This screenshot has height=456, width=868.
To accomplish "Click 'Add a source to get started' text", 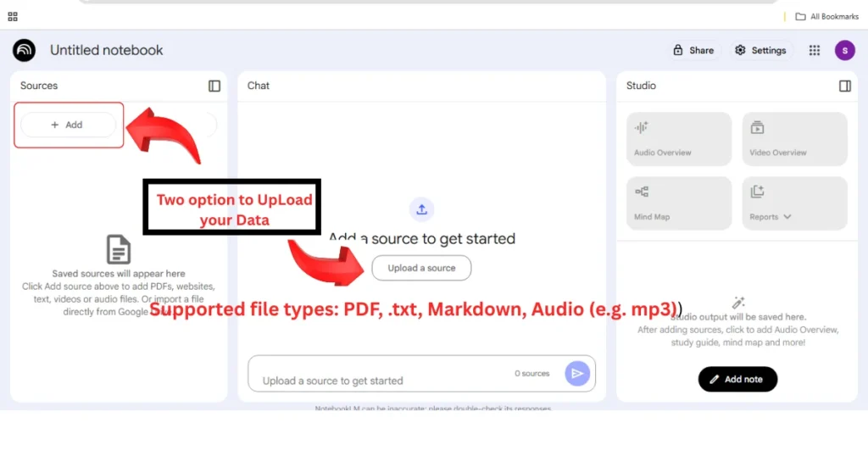I will (422, 238).
